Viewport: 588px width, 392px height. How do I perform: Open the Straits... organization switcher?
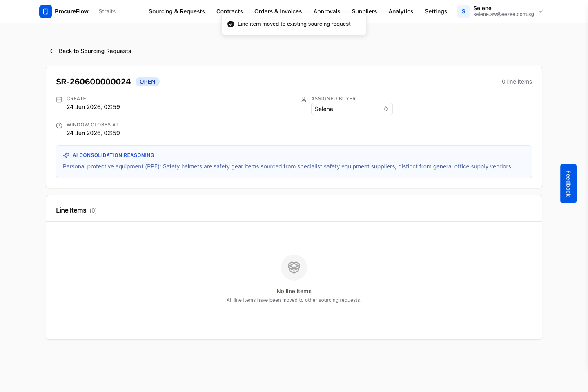(x=109, y=11)
